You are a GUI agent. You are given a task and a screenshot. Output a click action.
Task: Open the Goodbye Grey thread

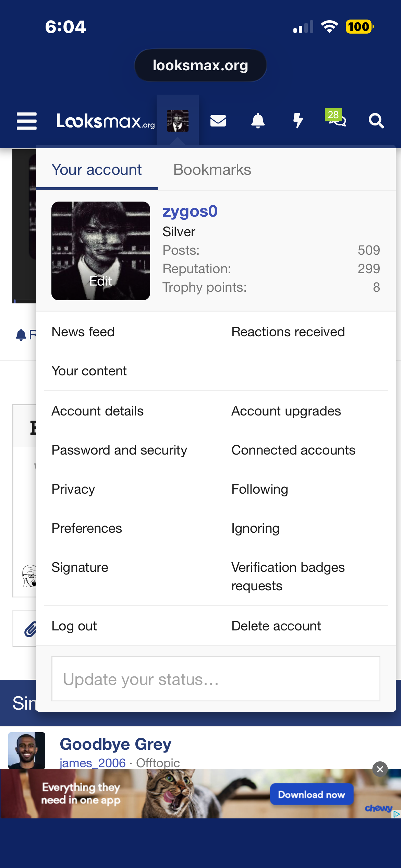[116, 745]
